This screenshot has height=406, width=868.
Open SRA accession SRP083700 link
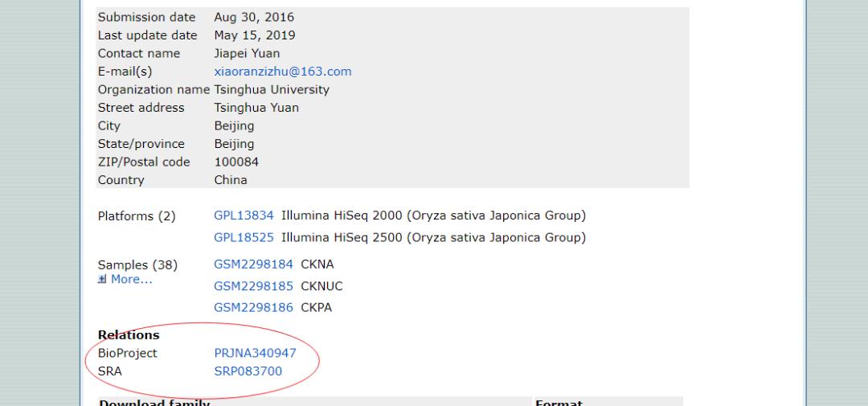point(248,371)
